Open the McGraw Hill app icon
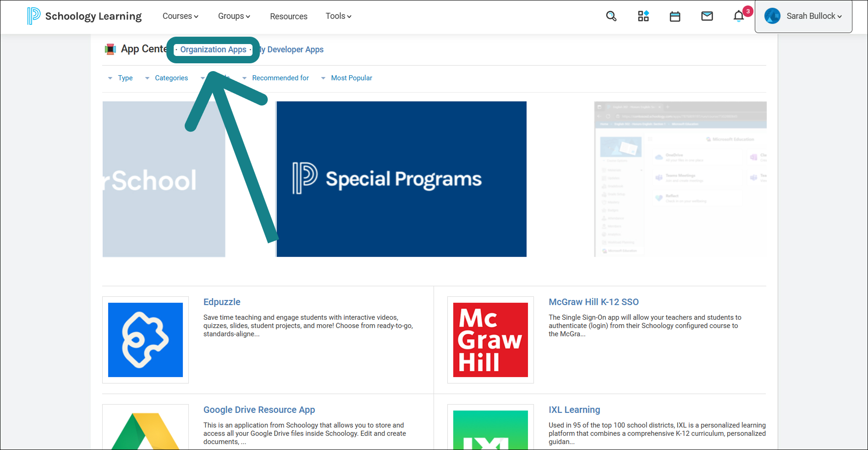The image size is (868, 450). [490, 340]
